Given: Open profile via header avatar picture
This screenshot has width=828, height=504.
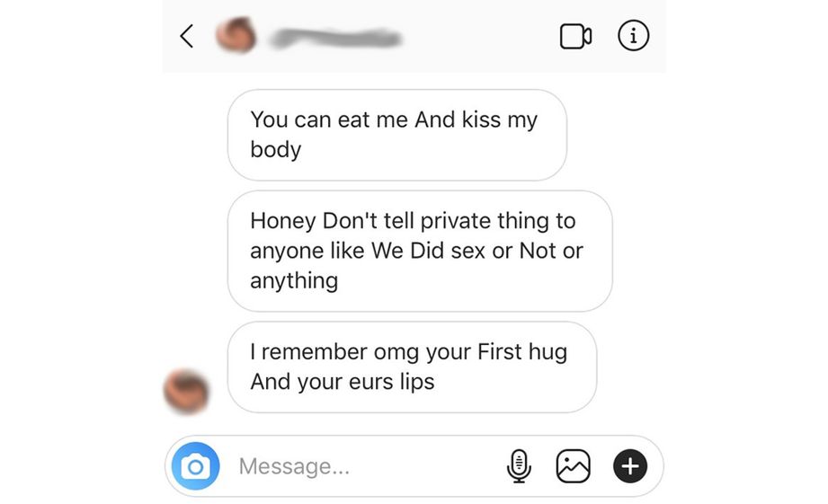Looking at the screenshot, I should coord(236,35).
